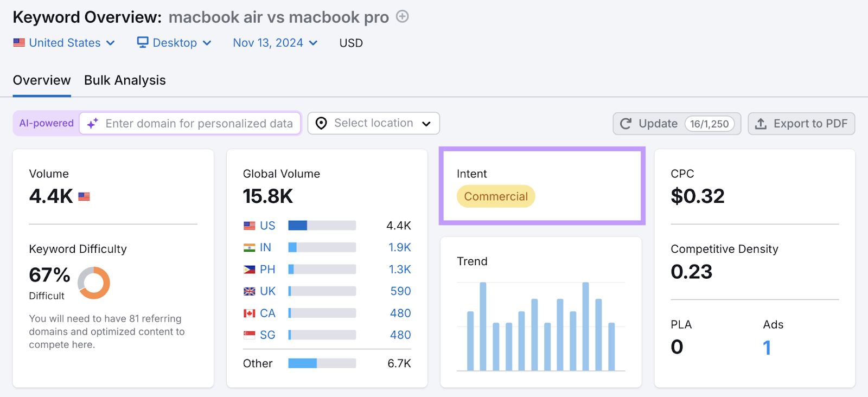
Task: Open the IN country volume link
Action: 265,247
